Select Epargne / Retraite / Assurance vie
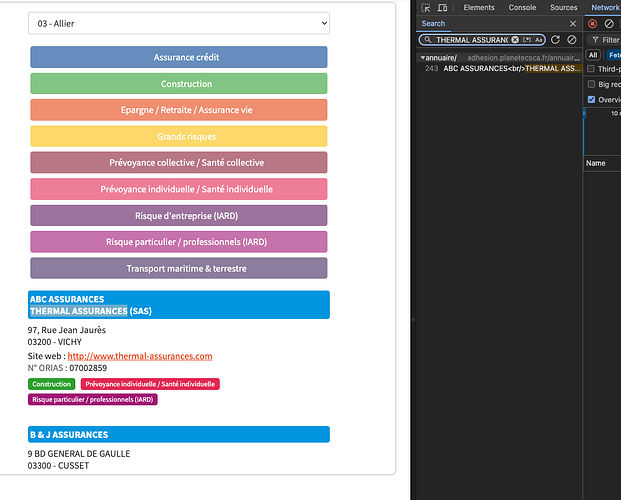Viewport: 621px width, 500px height. coord(179,110)
